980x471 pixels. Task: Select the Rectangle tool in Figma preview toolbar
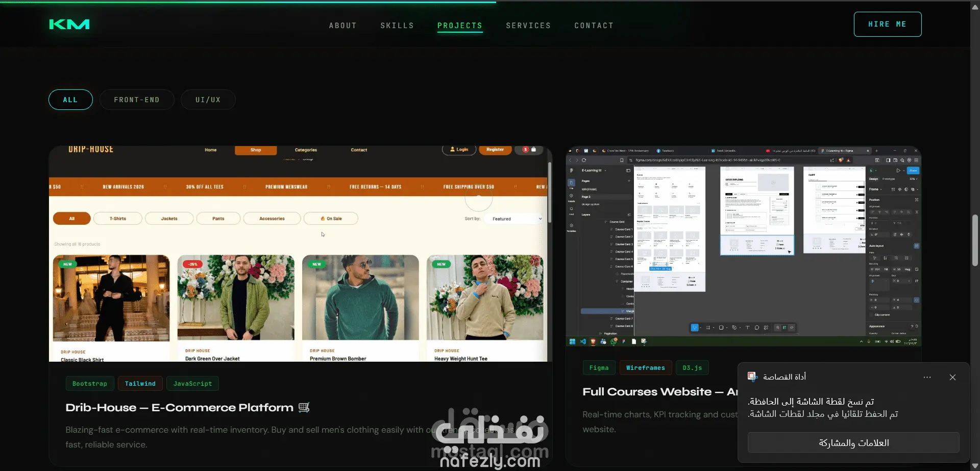pos(721,327)
